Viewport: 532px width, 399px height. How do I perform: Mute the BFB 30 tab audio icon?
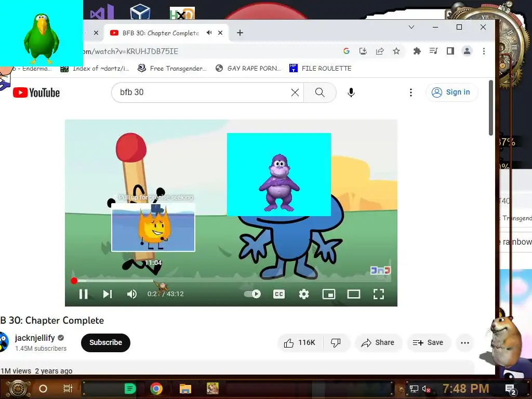point(209,33)
